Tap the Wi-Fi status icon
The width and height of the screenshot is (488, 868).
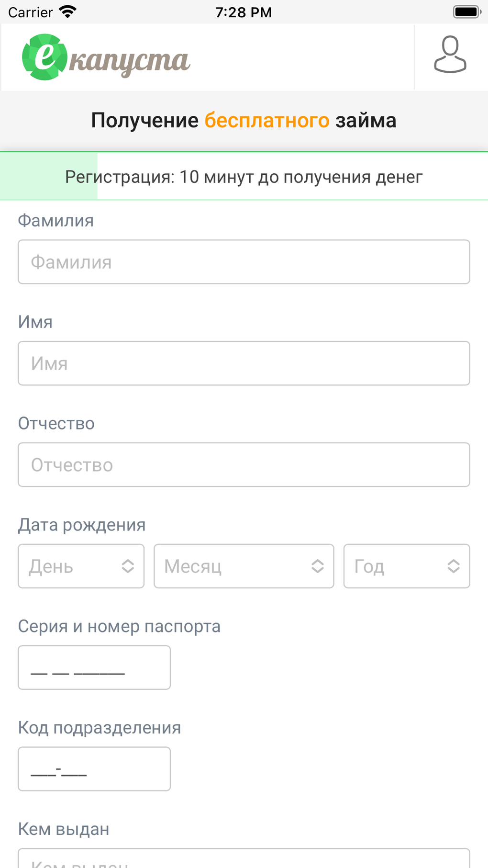[x=68, y=12]
